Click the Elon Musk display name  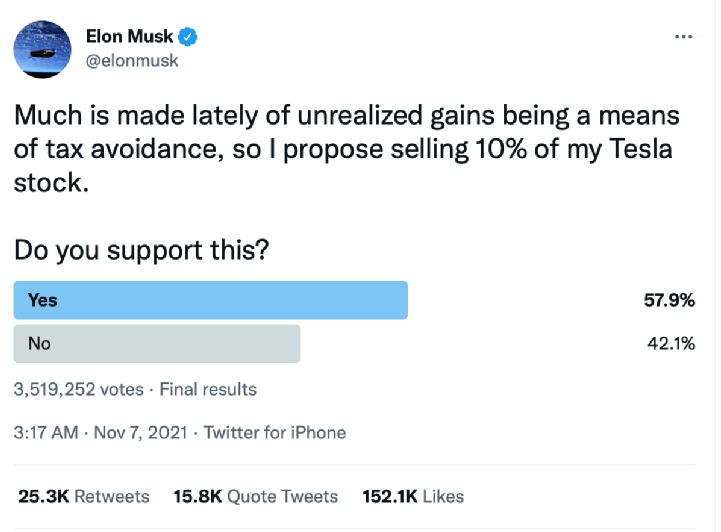click(129, 36)
